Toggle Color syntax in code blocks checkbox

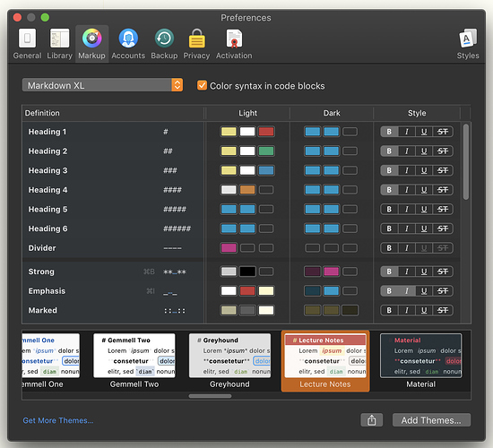(x=202, y=85)
